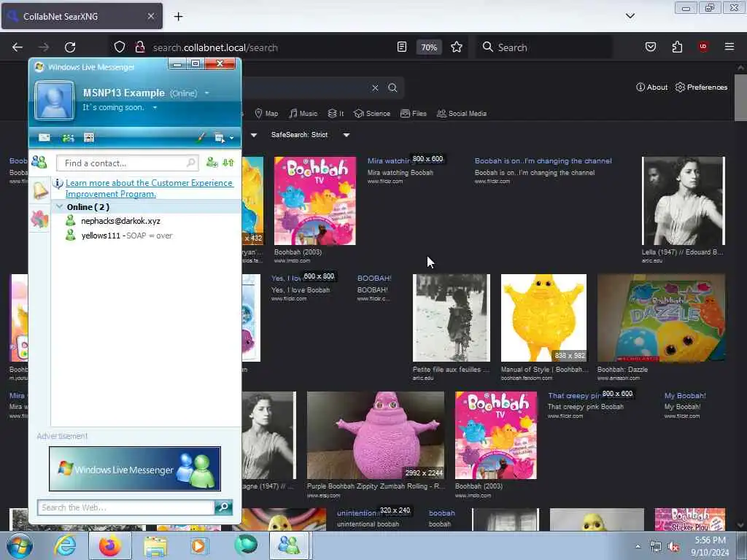
Task: Open the Boohbah: Dazzle book thumbnail
Action: 661,318
